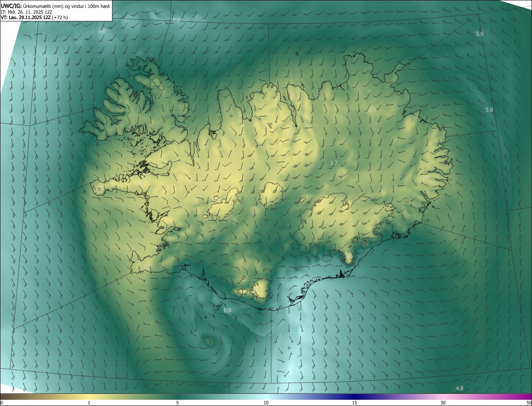532x406 pixels.
Task: Click the '1' tick label on the color scale
Action: pyautogui.click(x=89, y=403)
